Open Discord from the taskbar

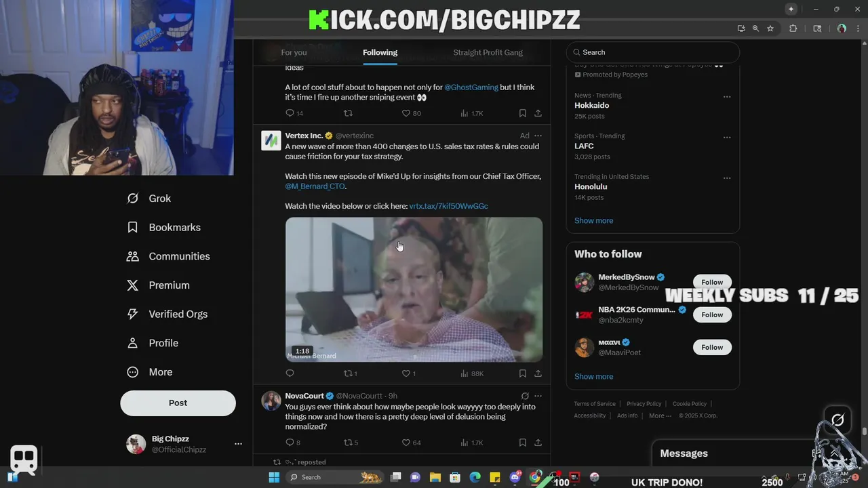[x=515, y=477]
